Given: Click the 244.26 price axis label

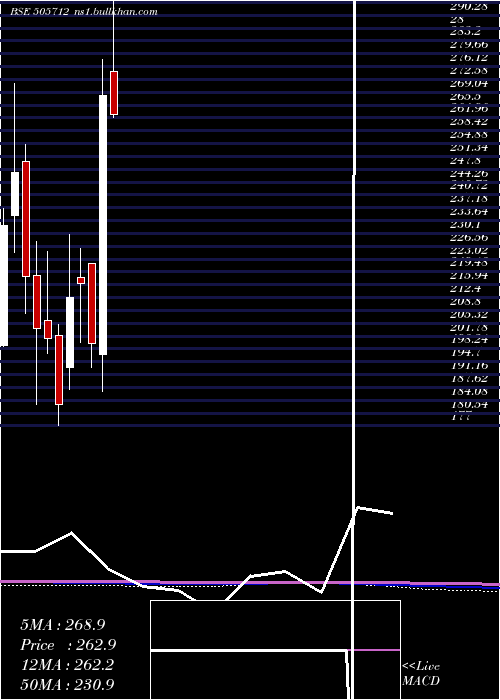Looking at the screenshot, I should [x=469, y=173].
